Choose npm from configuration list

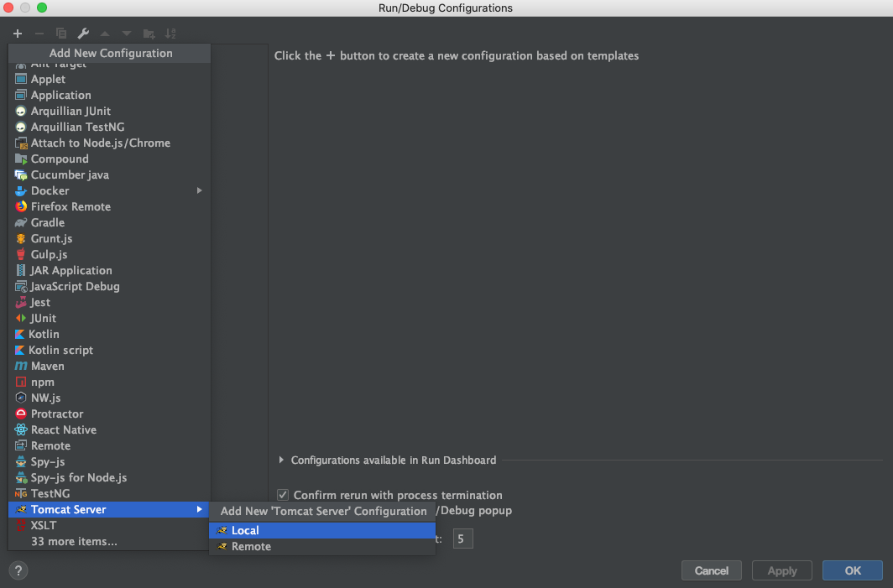point(109,382)
